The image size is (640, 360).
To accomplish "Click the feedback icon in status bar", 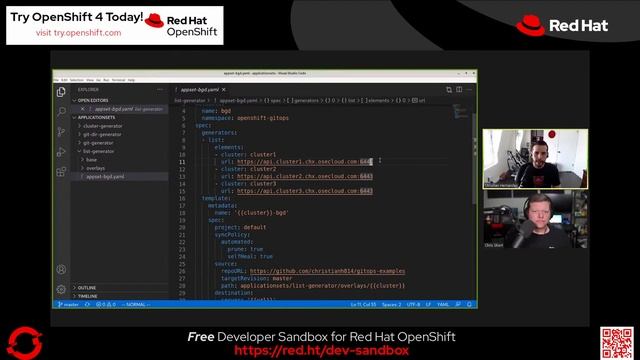I will click(458, 304).
